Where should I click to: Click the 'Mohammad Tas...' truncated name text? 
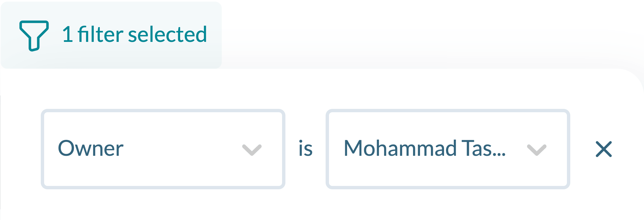pos(424,148)
